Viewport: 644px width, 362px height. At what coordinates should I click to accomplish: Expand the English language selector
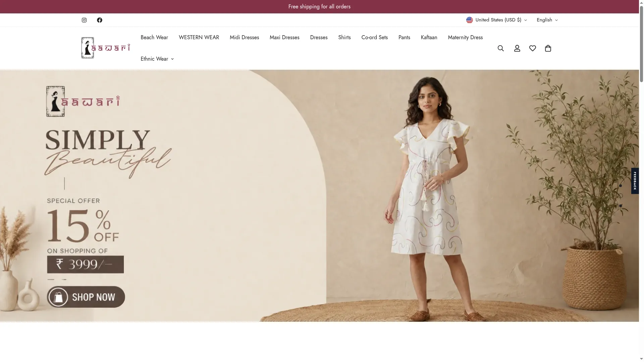pyautogui.click(x=547, y=20)
